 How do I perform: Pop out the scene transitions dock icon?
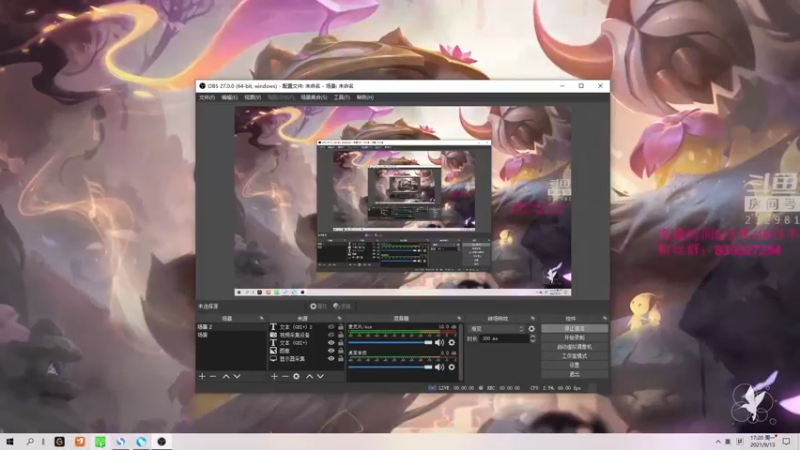pos(533,318)
